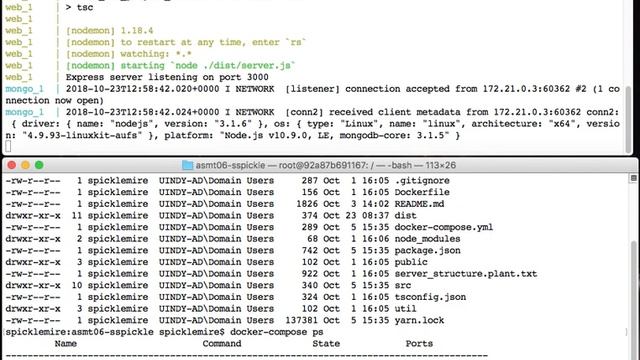Click the public directory name
Image resolution: width=640 pixels, height=360 pixels.
(411, 262)
